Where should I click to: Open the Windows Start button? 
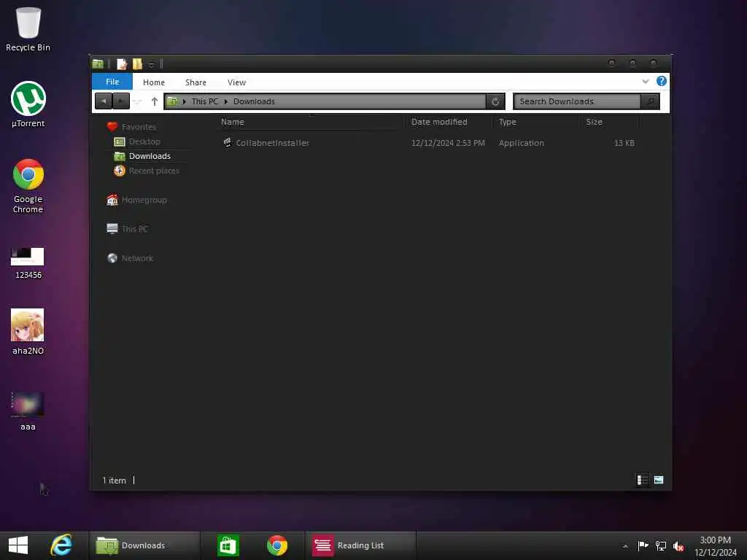pyautogui.click(x=18, y=545)
